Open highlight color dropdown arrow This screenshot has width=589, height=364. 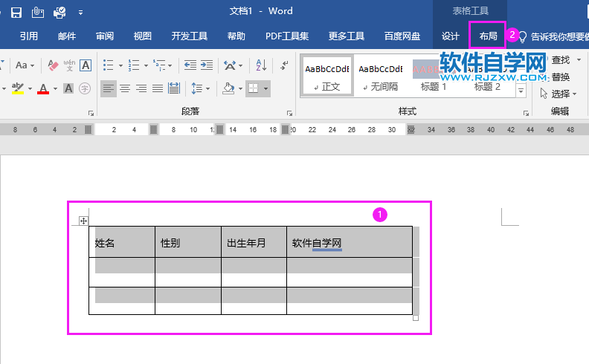tap(30, 89)
